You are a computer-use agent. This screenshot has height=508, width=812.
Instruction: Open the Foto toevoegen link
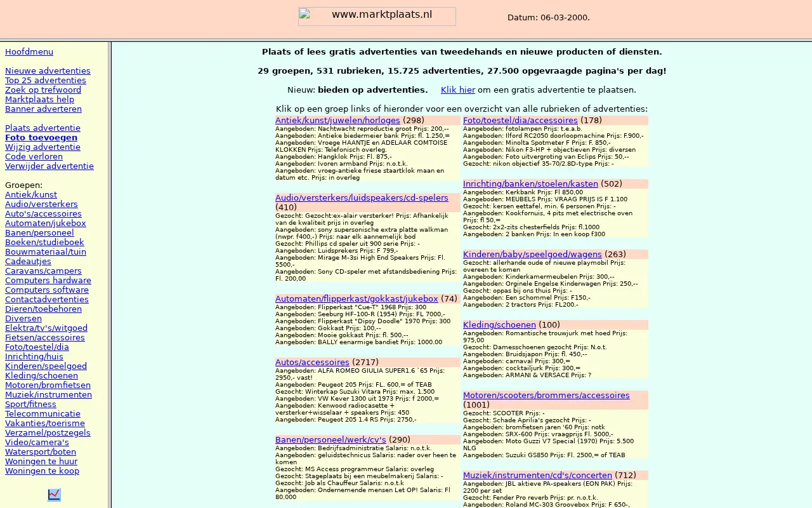(x=41, y=137)
